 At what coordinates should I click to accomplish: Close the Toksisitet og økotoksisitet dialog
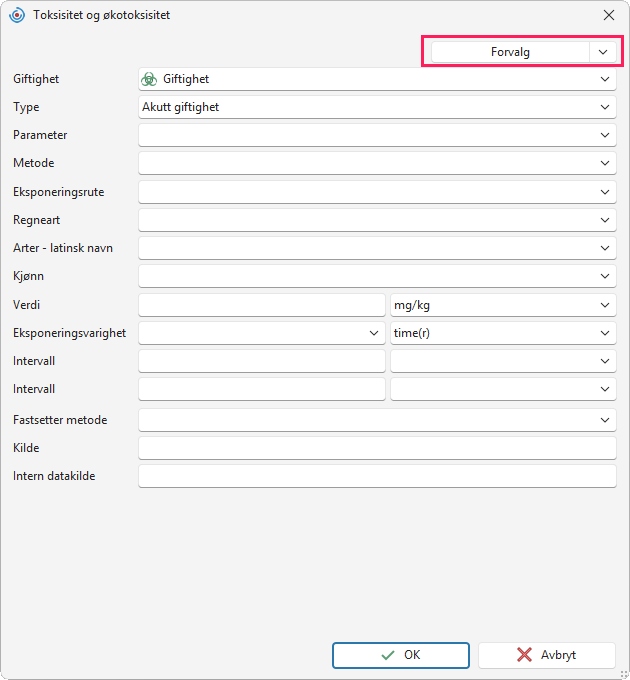point(609,15)
